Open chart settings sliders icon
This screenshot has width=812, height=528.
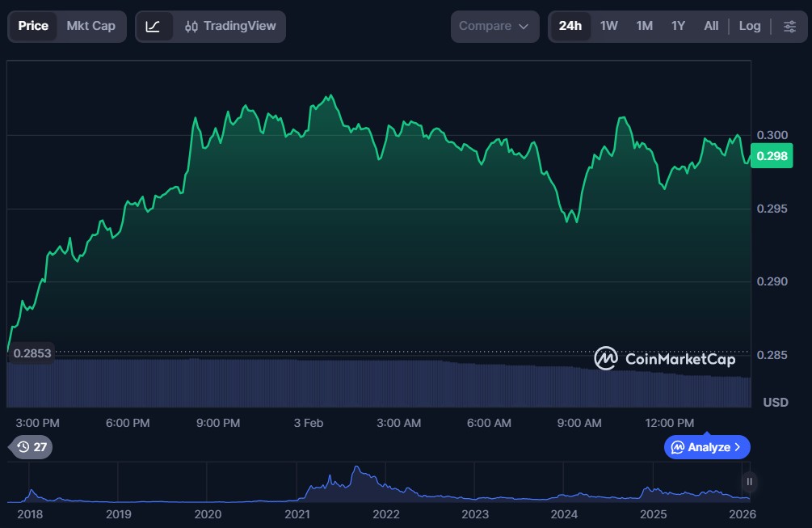tap(789, 26)
